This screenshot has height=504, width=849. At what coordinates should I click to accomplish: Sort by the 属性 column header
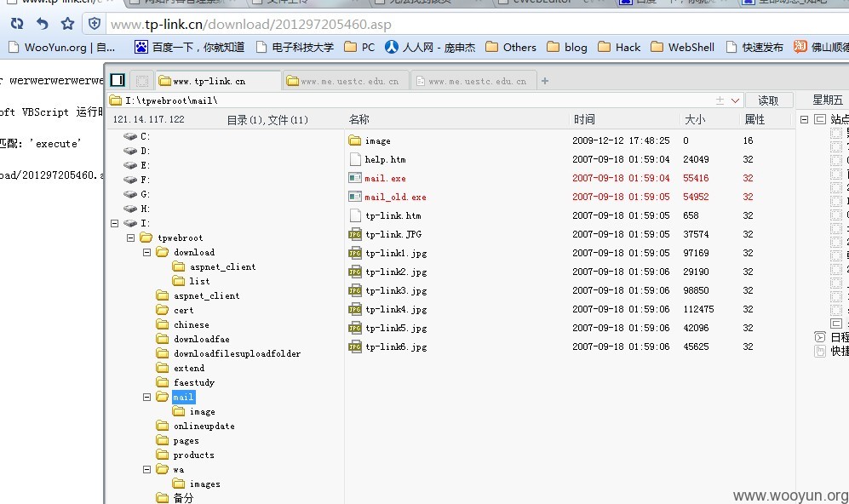pos(754,119)
